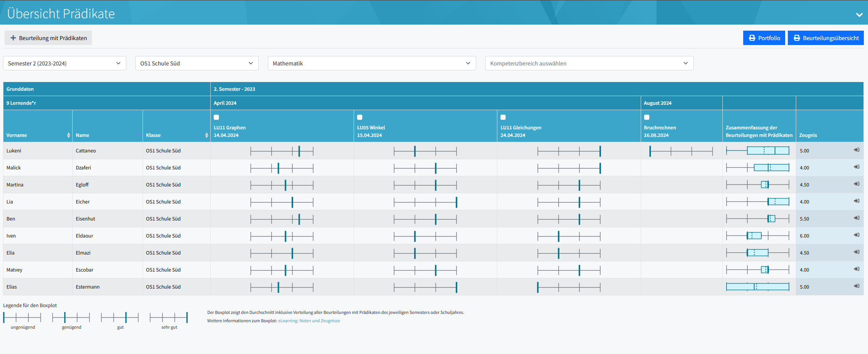The height and width of the screenshot is (354, 868).
Task: Click Zeugnis arrow icon for Malick Dzaferi
Action: (x=856, y=167)
